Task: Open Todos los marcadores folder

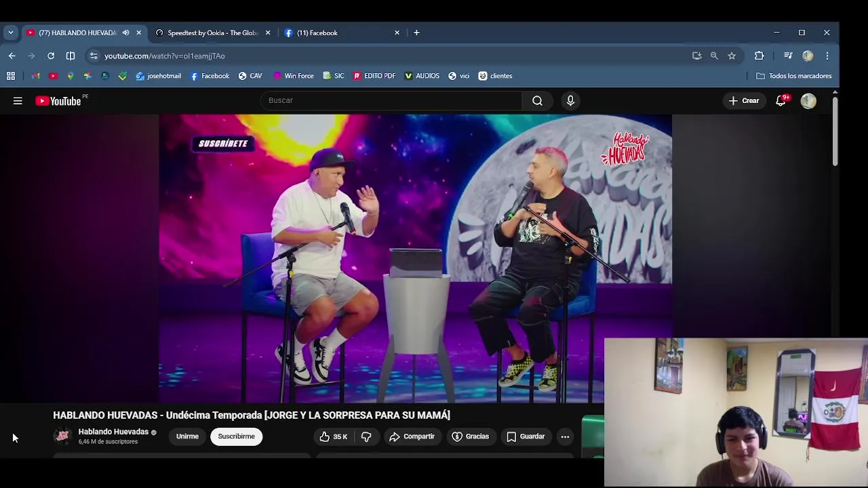Action: [794, 76]
